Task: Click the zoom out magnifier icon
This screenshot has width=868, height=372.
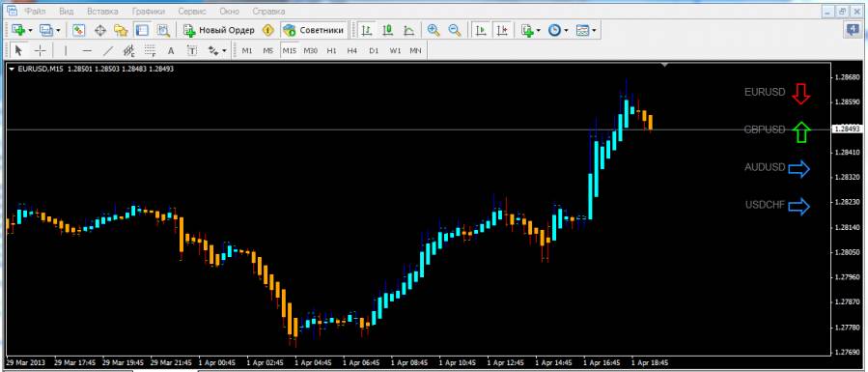Action: click(x=455, y=31)
